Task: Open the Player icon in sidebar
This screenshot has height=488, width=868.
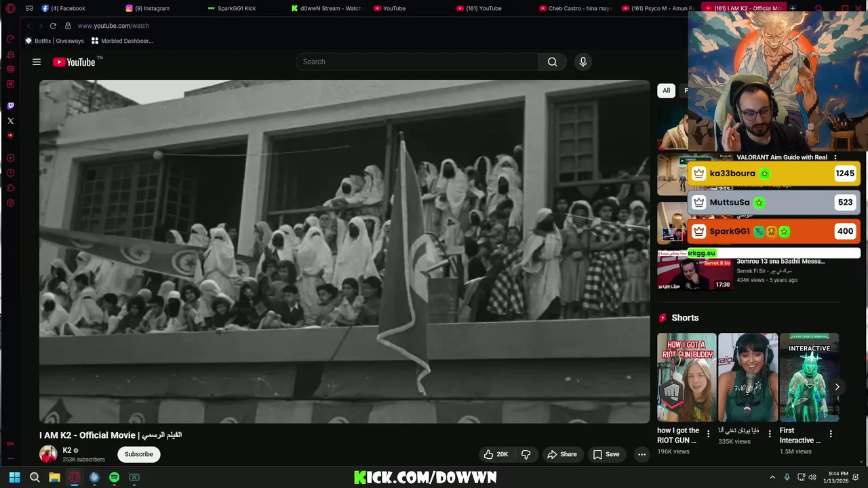Action: coord(10,158)
